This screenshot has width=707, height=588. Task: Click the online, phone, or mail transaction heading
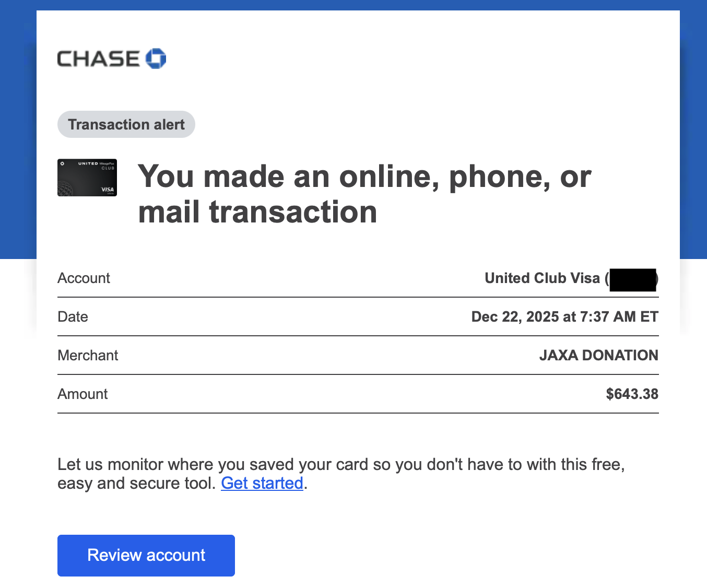coord(364,194)
